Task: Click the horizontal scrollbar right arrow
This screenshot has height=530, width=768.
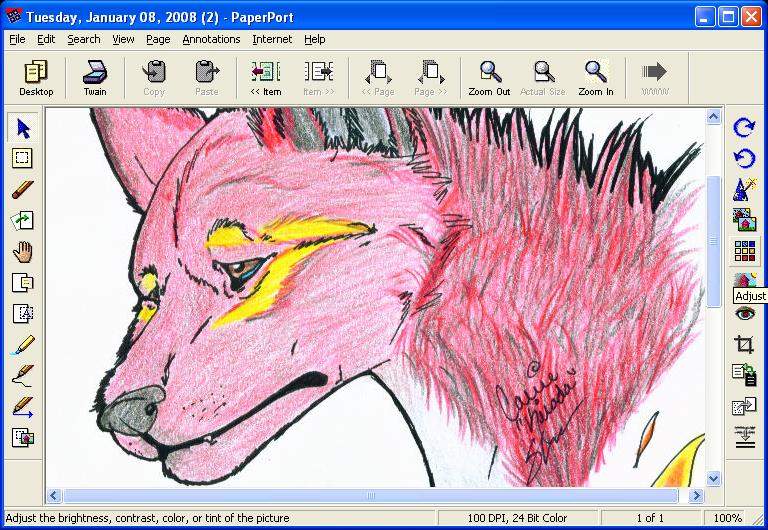Action: pyautogui.click(x=696, y=496)
